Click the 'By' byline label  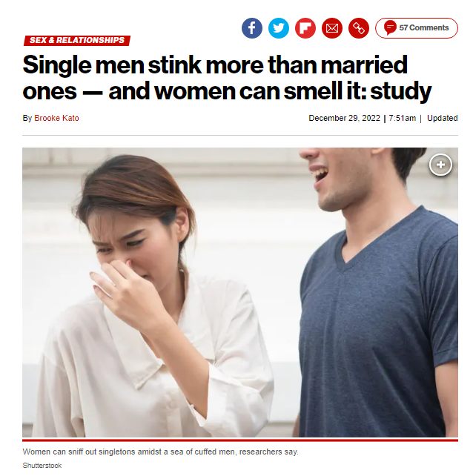27,118
